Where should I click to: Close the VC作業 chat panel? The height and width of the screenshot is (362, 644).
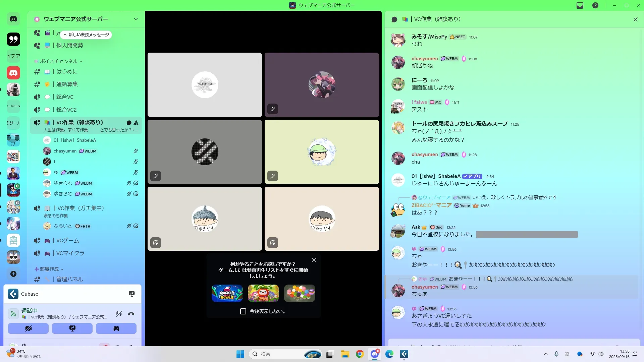[635, 19]
